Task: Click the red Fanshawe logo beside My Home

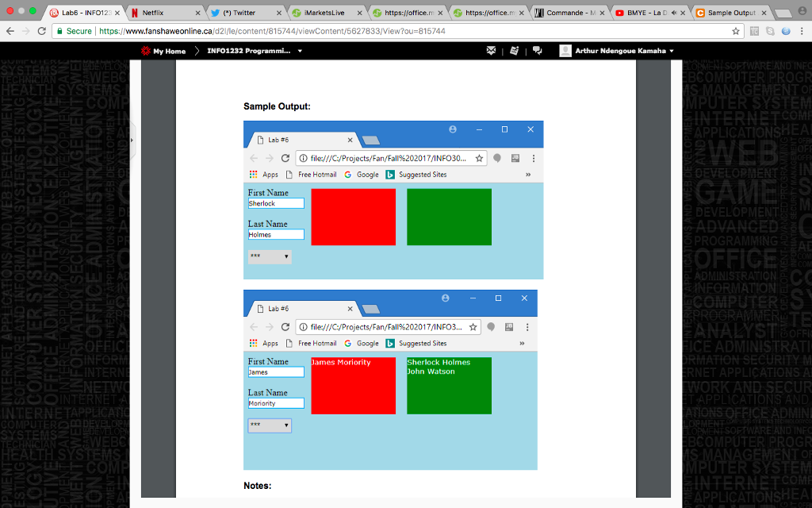Action: [146, 51]
